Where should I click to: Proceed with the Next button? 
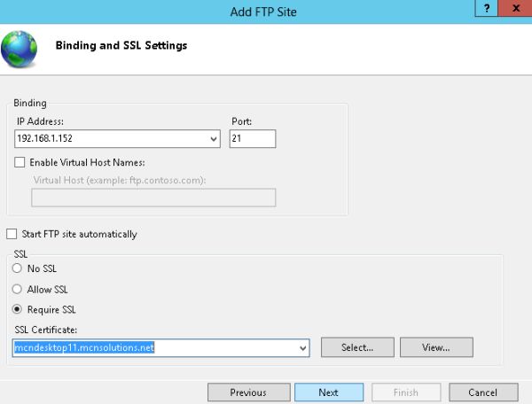pos(328,392)
